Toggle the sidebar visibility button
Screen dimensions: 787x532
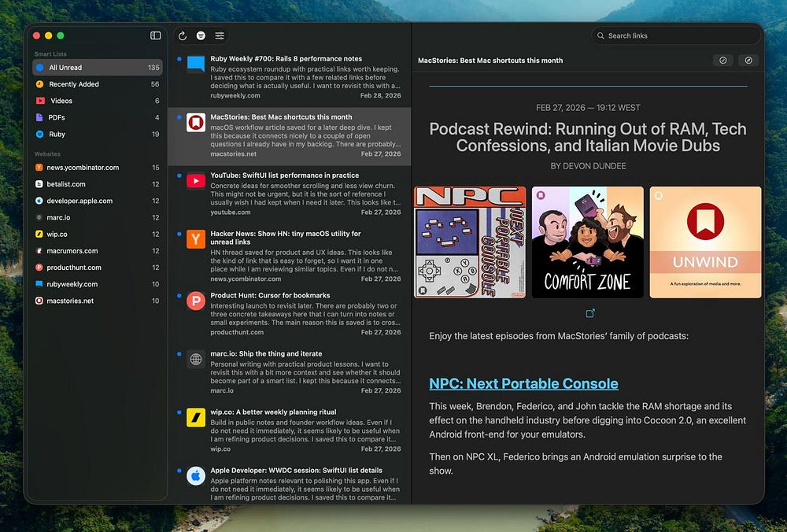click(x=155, y=35)
